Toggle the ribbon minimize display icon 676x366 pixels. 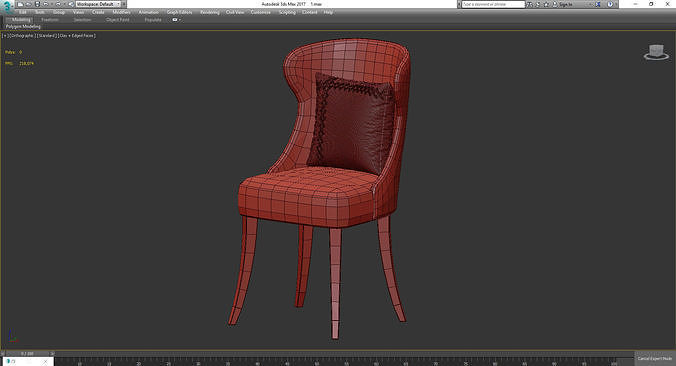[176, 20]
